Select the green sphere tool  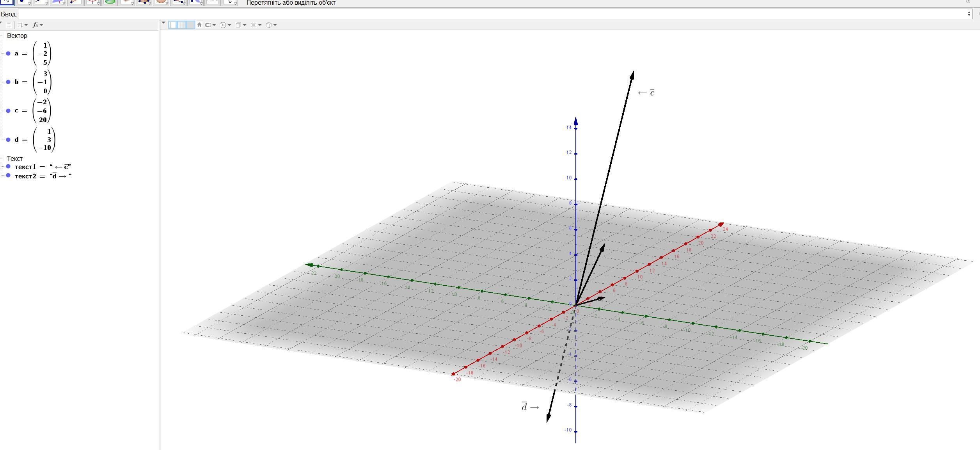[x=110, y=2]
